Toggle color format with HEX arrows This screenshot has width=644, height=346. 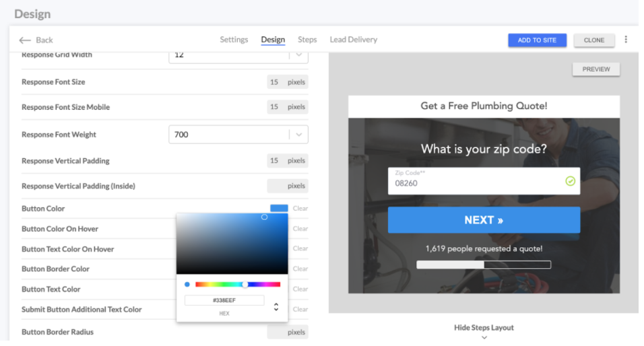(276, 307)
